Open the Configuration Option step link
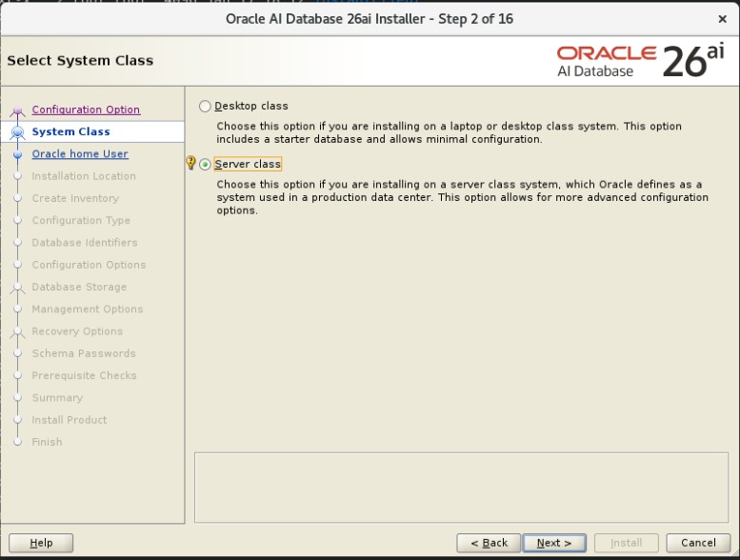The height and width of the screenshot is (560, 740). (86, 110)
